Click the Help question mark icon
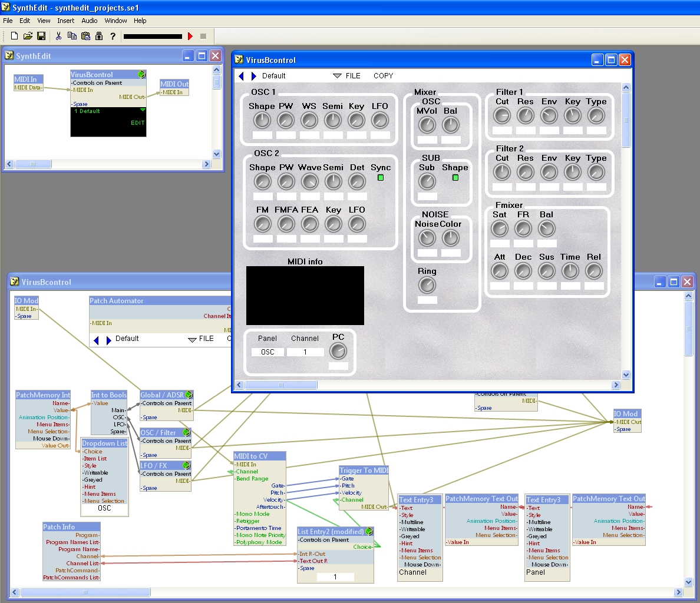Image resolution: width=700 pixels, height=603 pixels. [x=113, y=36]
